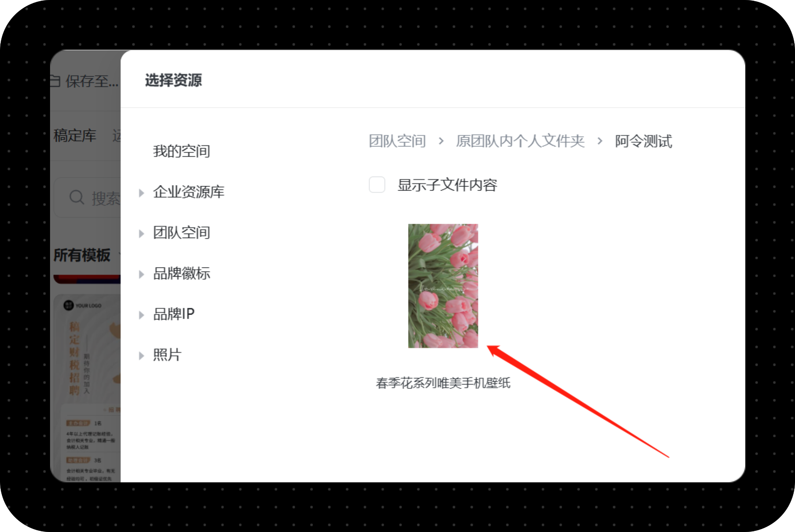Expand the 品牌IP tree arrow
The width and height of the screenshot is (795, 532).
pyautogui.click(x=141, y=315)
